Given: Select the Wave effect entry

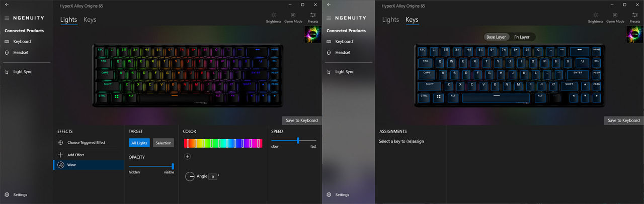Looking at the screenshot, I should [89, 165].
